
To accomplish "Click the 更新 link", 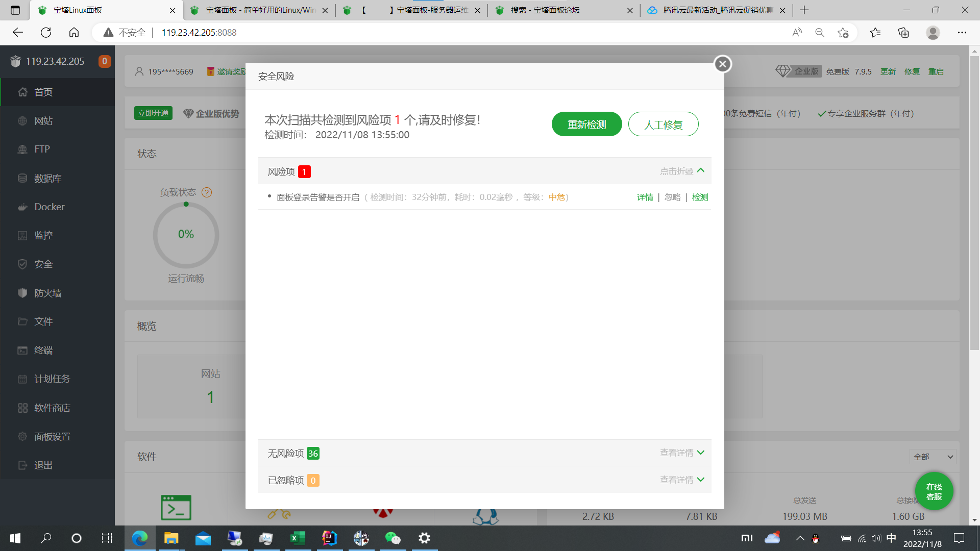I will point(888,72).
